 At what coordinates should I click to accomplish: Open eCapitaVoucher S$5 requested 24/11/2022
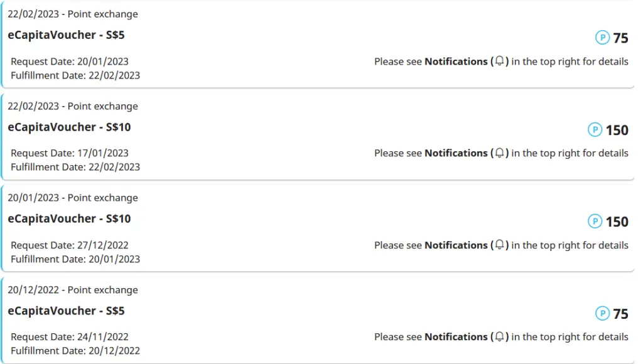click(66, 311)
